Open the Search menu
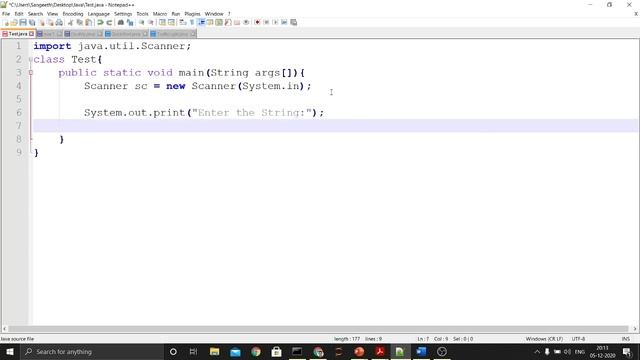640x360 pixels. click(x=35, y=14)
